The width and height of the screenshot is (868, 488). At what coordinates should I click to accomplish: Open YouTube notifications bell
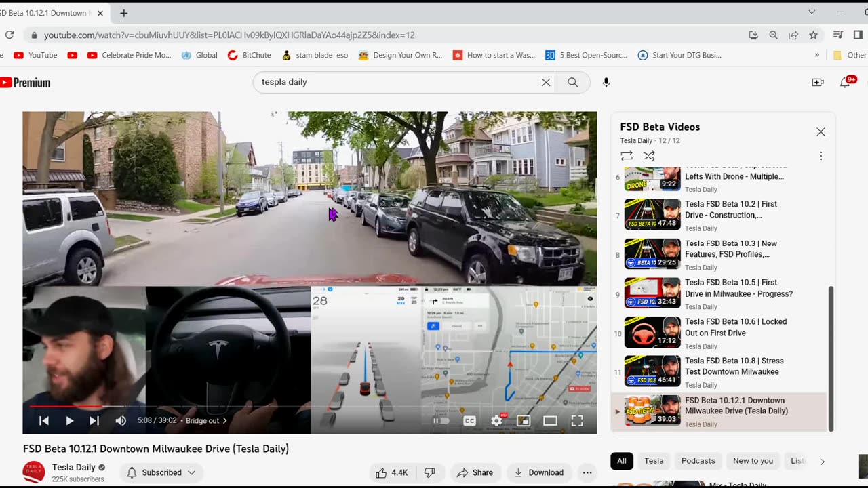(x=845, y=82)
